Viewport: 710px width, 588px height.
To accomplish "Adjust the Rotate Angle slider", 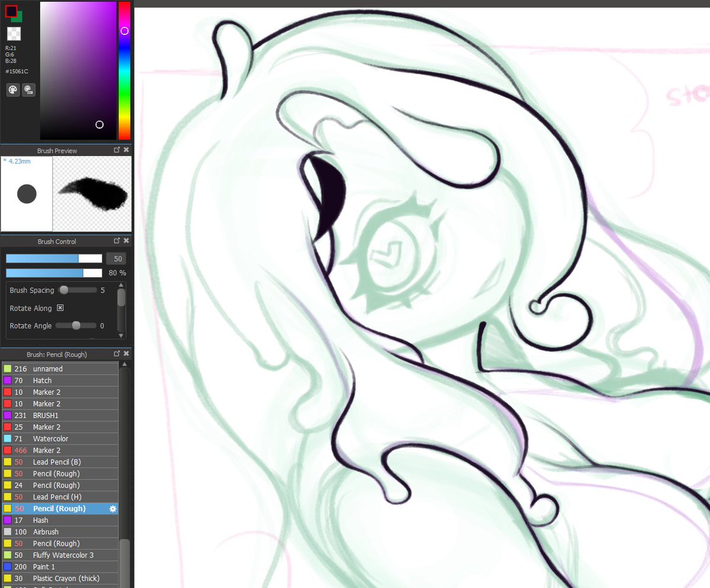I will pos(76,326).
